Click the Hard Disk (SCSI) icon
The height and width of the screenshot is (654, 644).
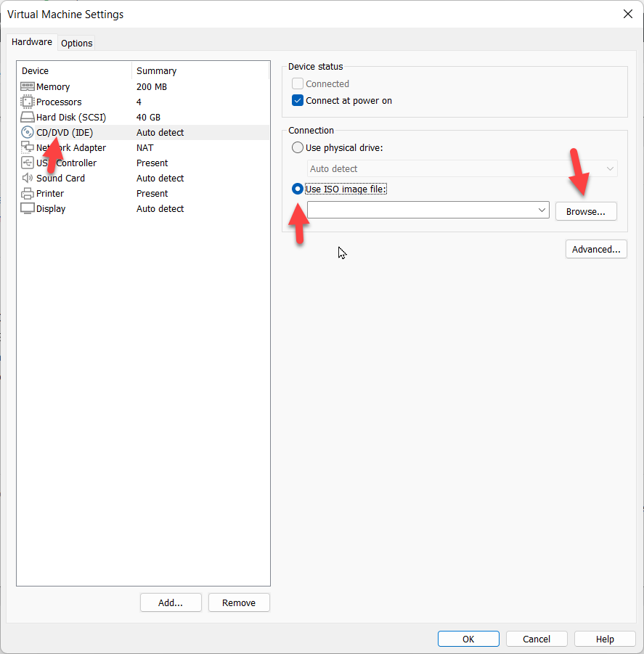pyautogui.click(x=28, y=117)
